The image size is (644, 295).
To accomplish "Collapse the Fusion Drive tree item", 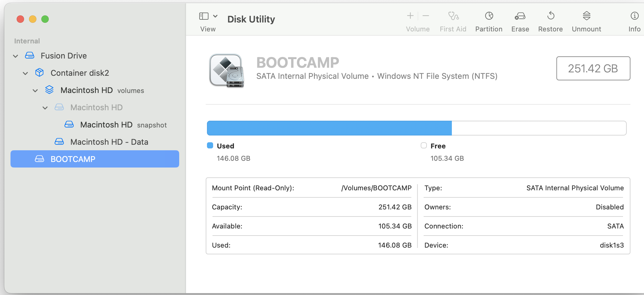I will pyautogui.click(x=15, y=56).
